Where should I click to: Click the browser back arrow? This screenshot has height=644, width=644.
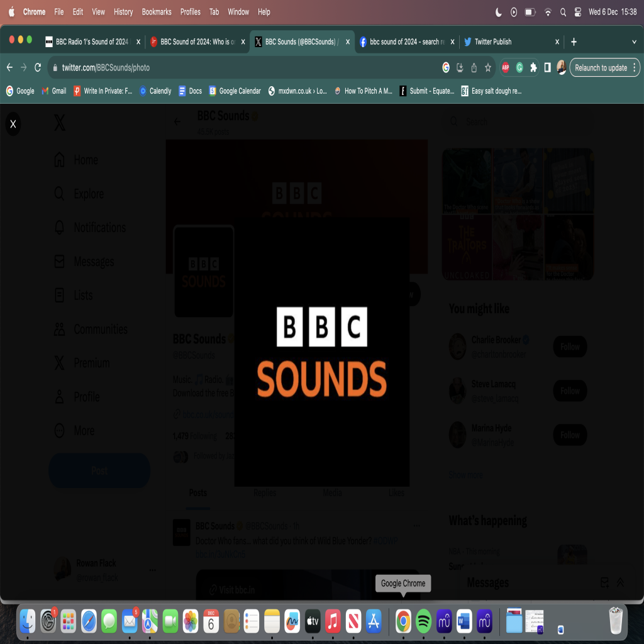[x=9, y=68]
